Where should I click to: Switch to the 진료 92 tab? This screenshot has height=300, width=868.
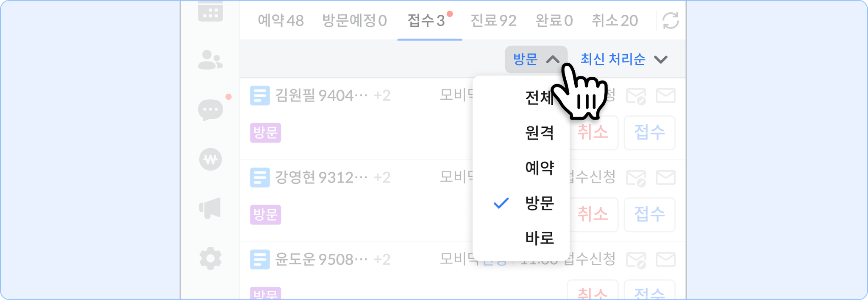(x=493, y=20)
